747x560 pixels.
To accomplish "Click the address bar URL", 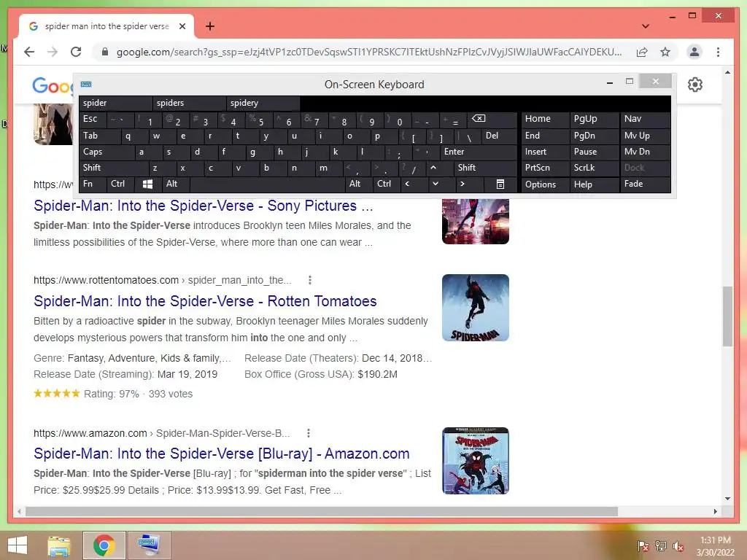I will point(368,52).
